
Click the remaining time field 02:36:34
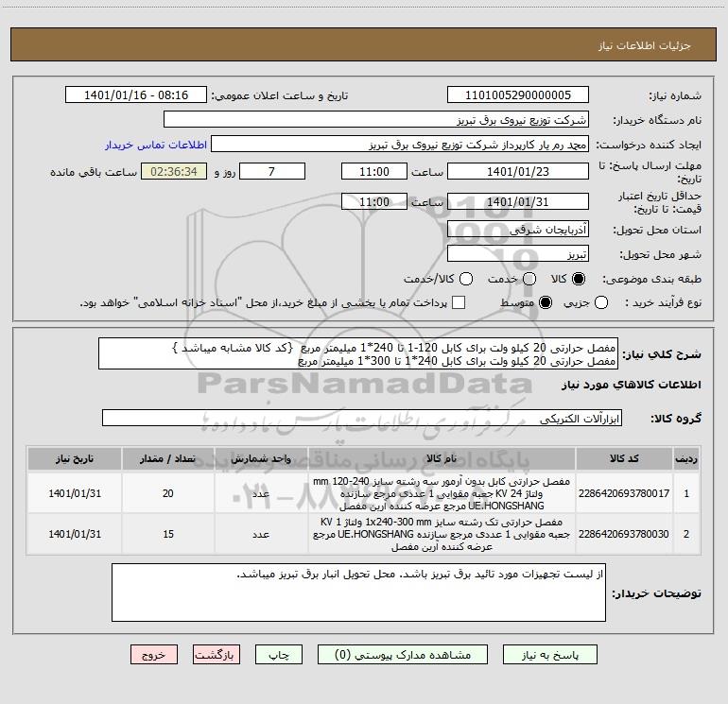(x=174, y=172)
